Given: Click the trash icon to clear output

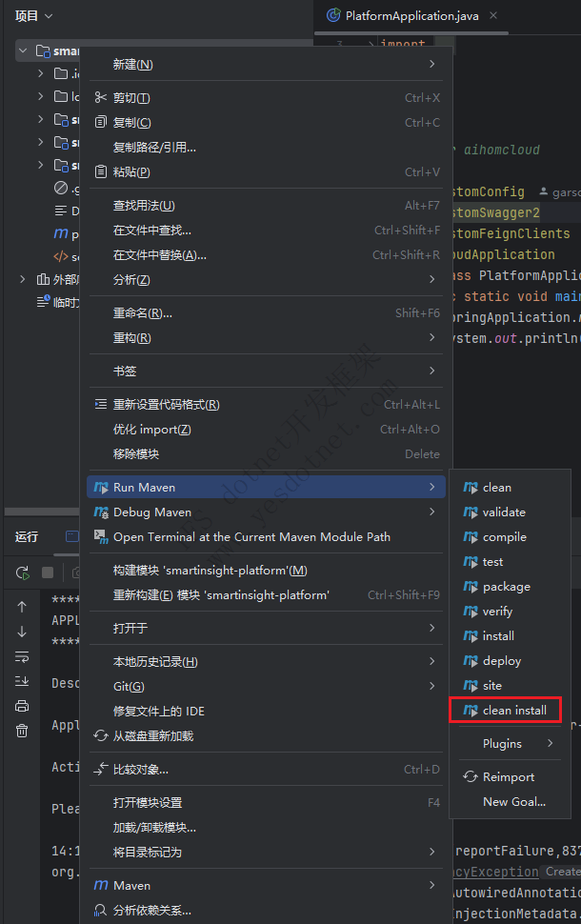Looking at the screenshot, I should [x=22, y=731].
